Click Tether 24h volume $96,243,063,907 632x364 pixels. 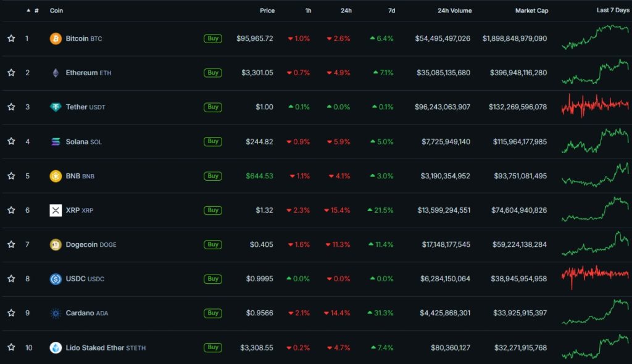tap(443, 107)
